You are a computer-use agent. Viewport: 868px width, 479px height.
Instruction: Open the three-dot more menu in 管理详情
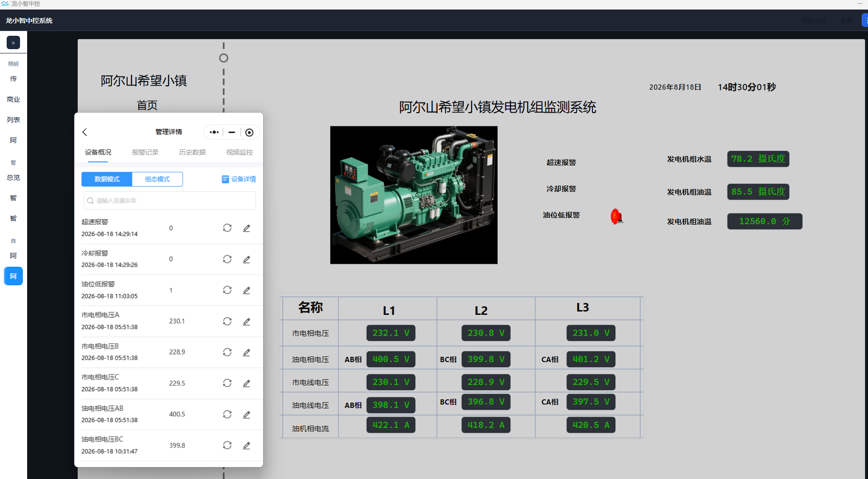pyautogui.click(x=214, y=132)
